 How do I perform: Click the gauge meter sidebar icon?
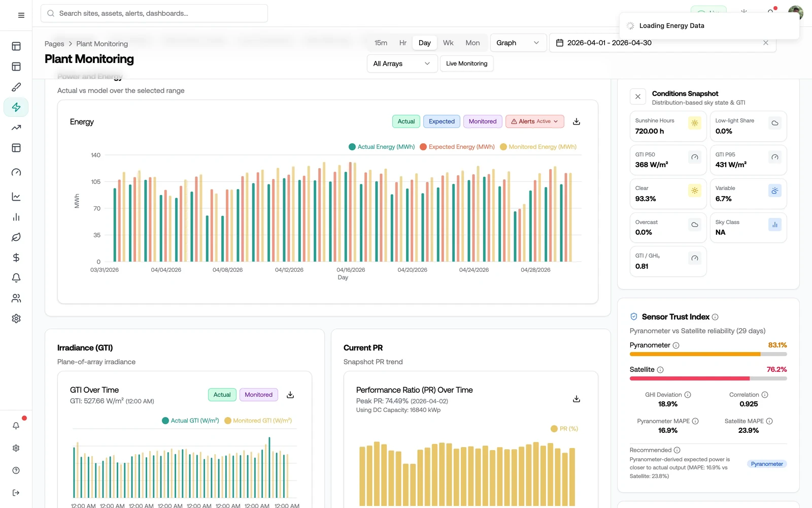16,172
